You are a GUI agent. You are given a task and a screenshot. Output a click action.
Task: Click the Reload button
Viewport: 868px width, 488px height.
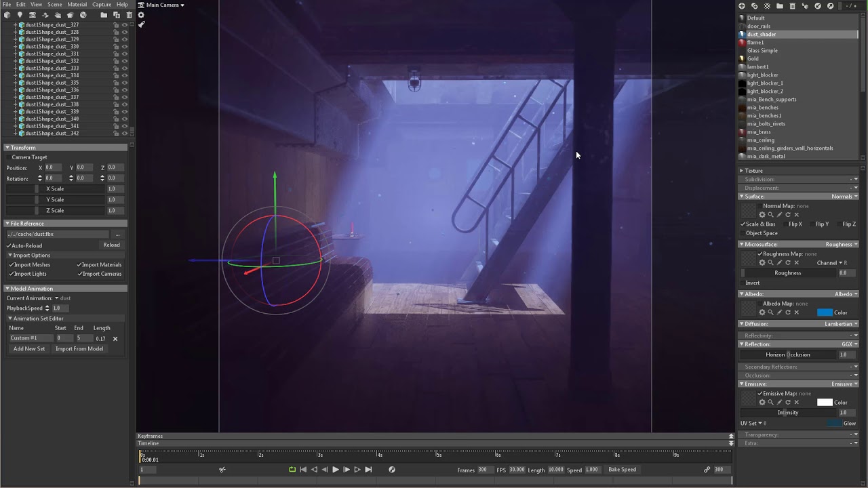pyautogui.click(x=111, y=245)
